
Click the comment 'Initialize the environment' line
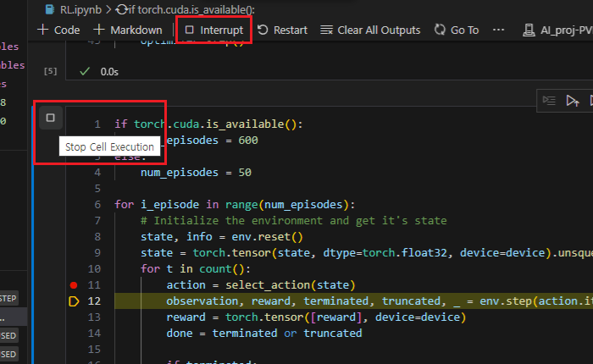point(293,220)
